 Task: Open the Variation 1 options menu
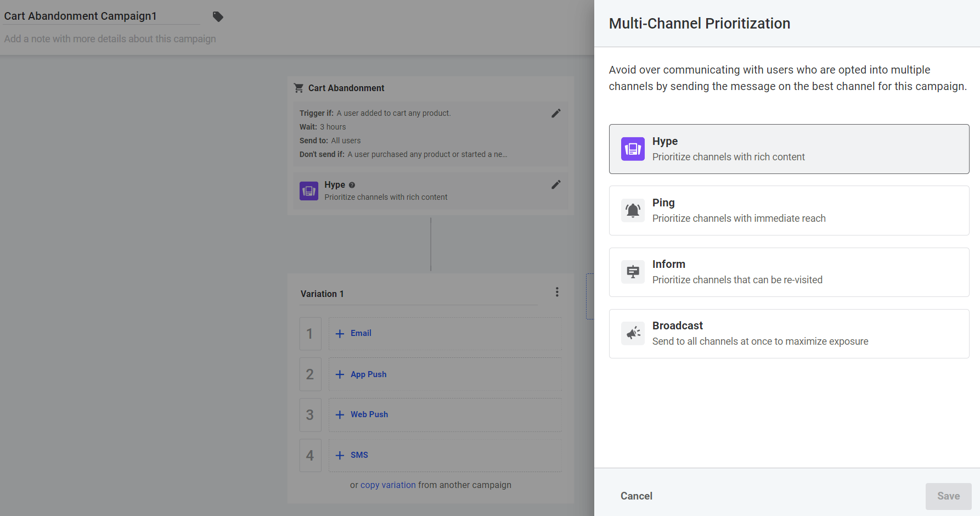pyautogui.click(x=557, y=292)
